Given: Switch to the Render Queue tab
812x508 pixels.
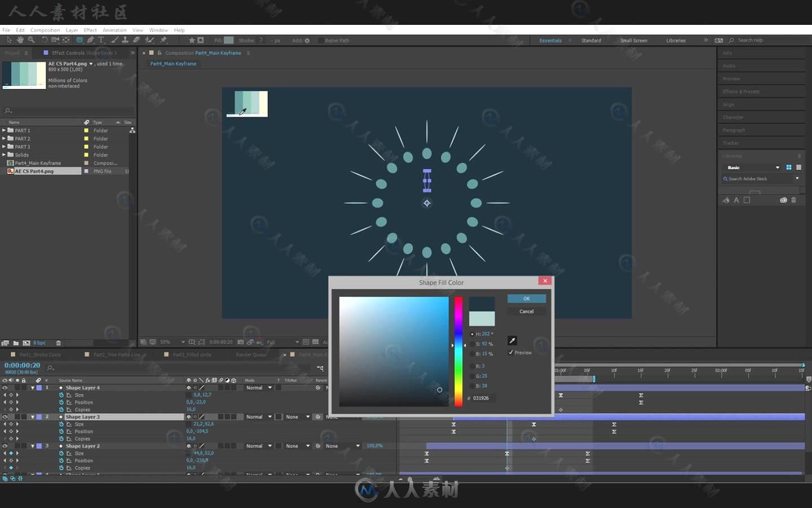Looking at the screenshot, I should [x=251, y=354].
